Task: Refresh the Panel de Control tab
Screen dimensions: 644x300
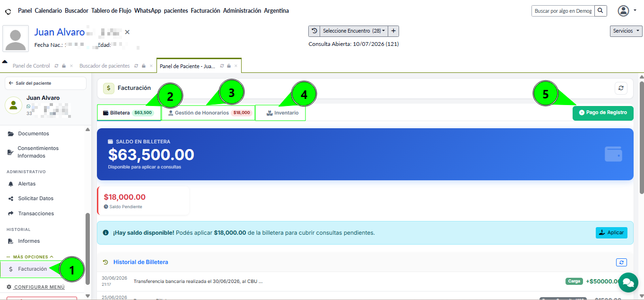Action: (57, 66)
